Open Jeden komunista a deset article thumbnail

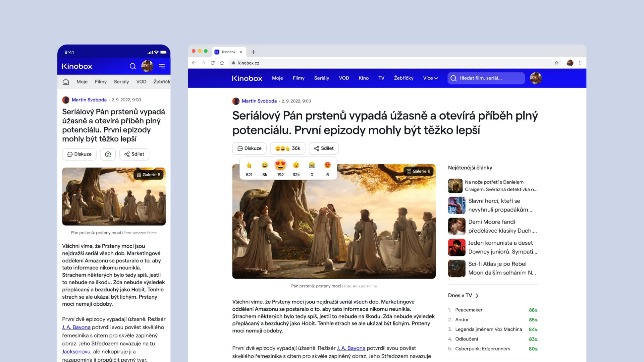pos(457,247)
